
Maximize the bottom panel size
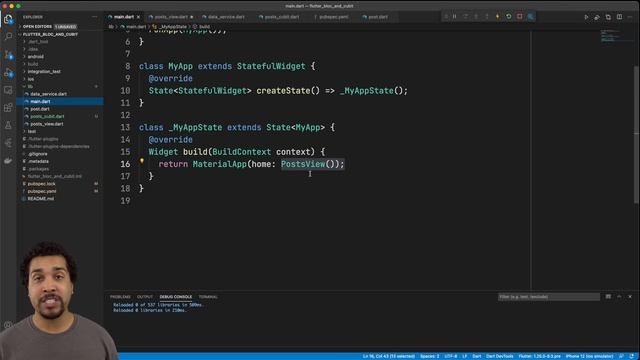[619, 297]
